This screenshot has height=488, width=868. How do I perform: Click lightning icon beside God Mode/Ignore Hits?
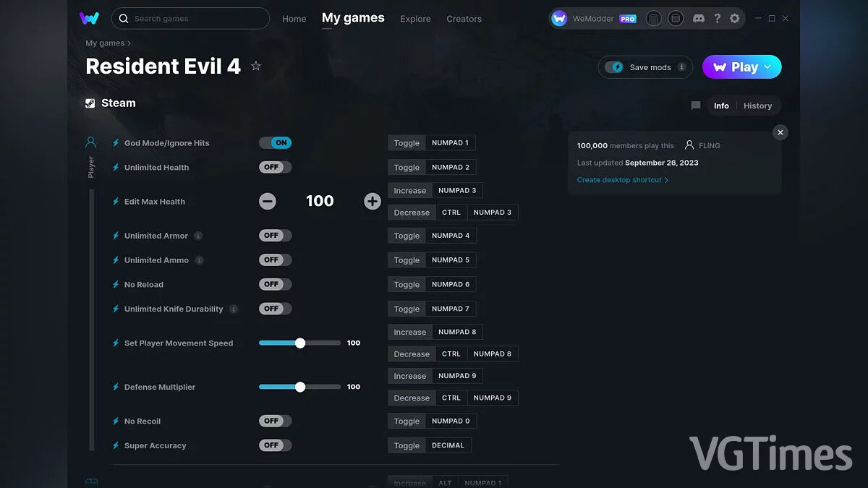[116, 143]
